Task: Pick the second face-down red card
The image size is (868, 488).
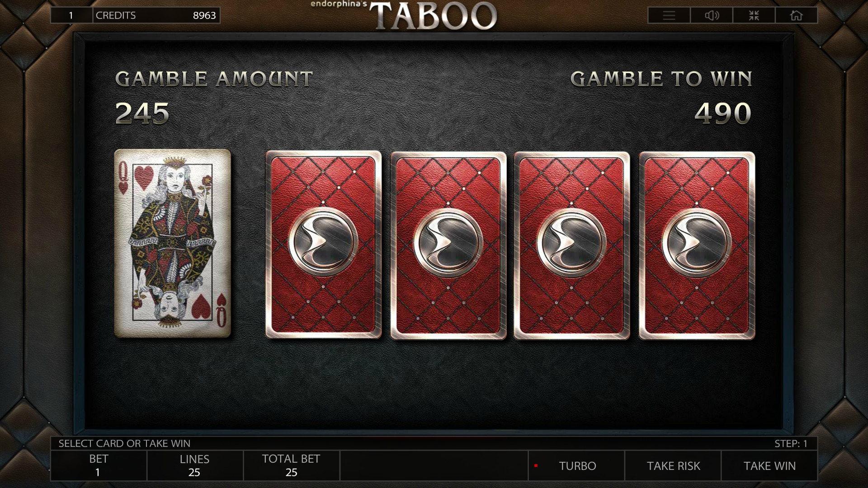Action: click(448, 245)
